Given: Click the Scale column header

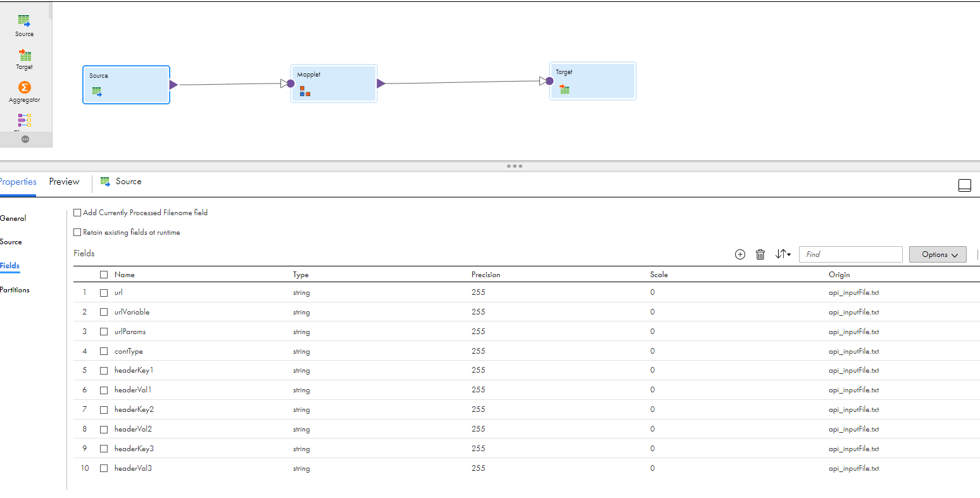Looking at the screenshot, I should pos(659,275).
